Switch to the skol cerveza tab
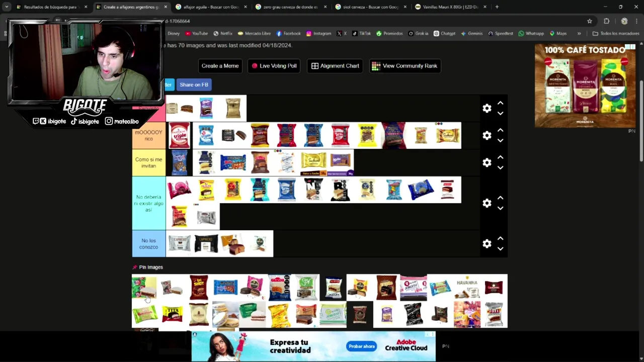The width and height of the screenshot is (644, 362). coord(370,7)
